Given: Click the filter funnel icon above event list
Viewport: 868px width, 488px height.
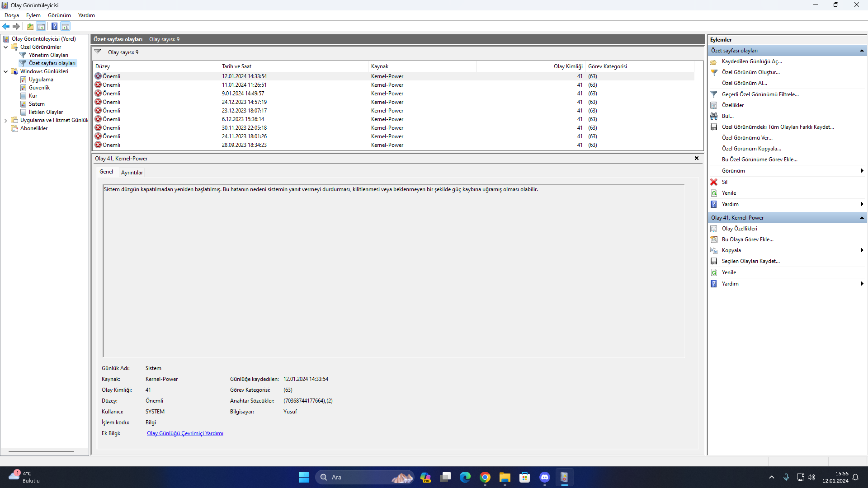Looking at the screenshot, I should coord(98,52).
